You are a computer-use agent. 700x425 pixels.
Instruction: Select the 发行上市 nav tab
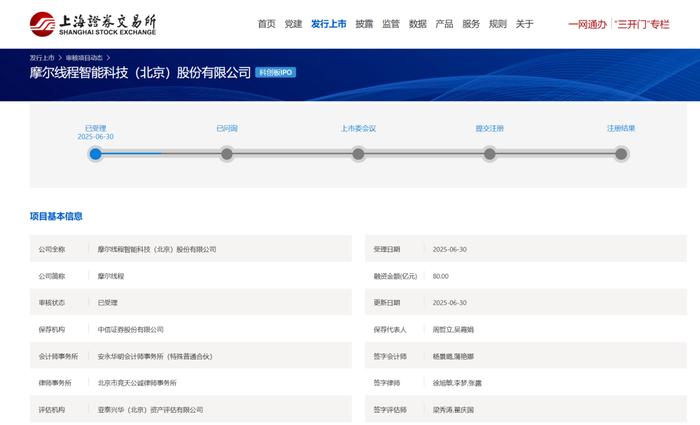[329, 24]
